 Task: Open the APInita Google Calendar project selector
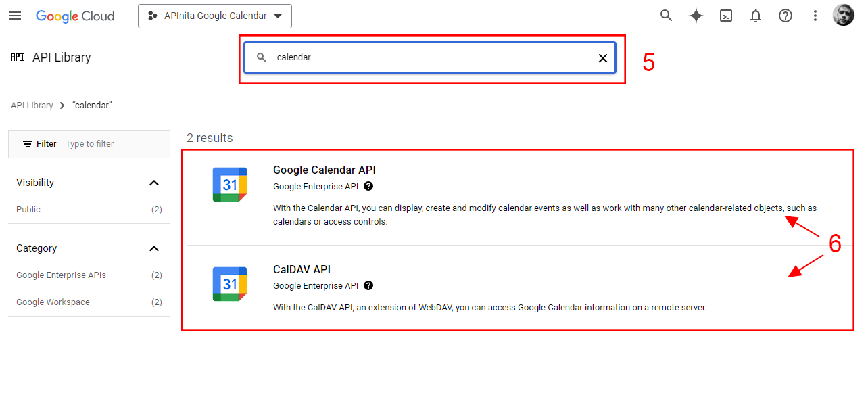point(214,16)
